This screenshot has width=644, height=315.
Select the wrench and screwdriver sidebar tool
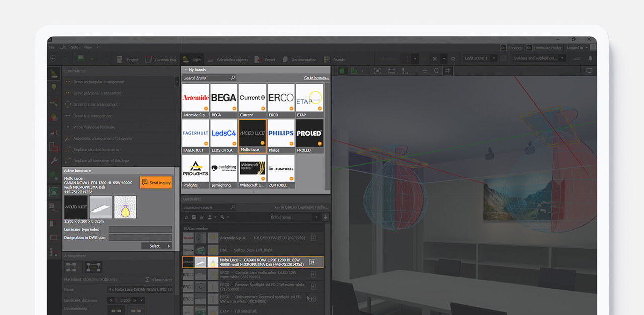[53, 161]
